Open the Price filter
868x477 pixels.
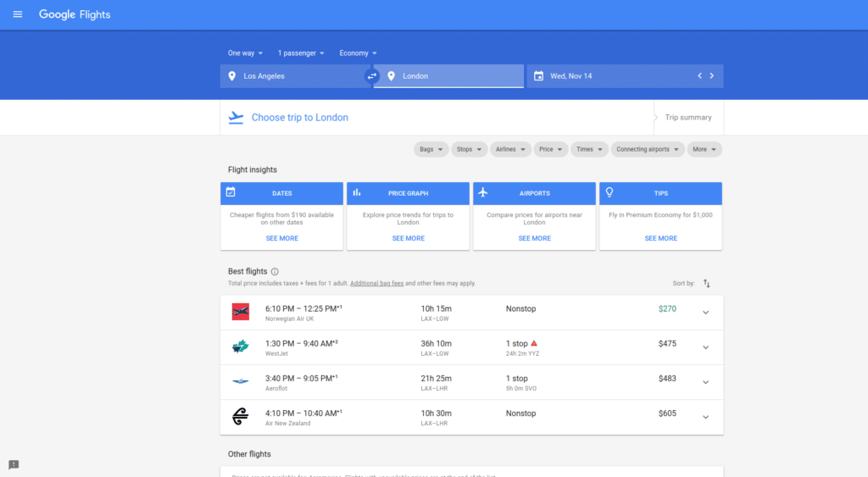coord(551,149)
